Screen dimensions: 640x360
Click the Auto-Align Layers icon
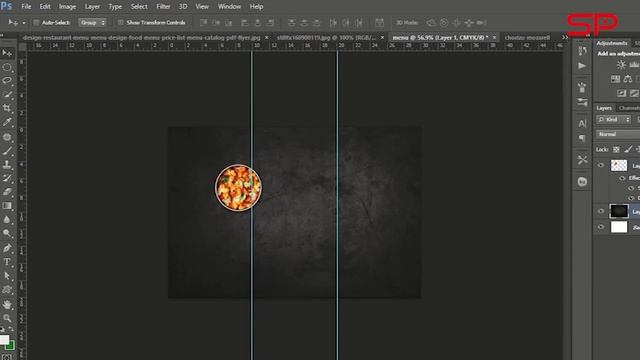[x=379, y=22]
